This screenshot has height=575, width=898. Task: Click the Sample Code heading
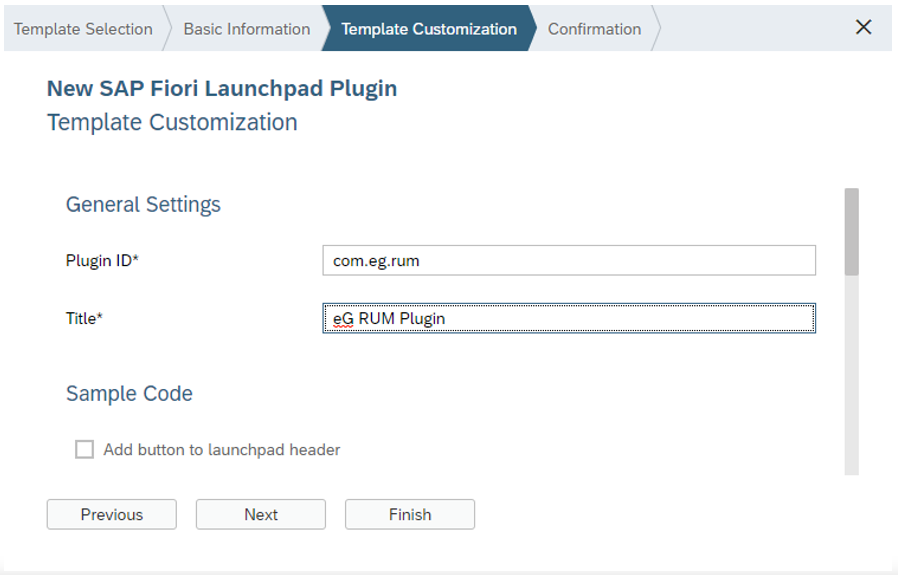[129, 393]
